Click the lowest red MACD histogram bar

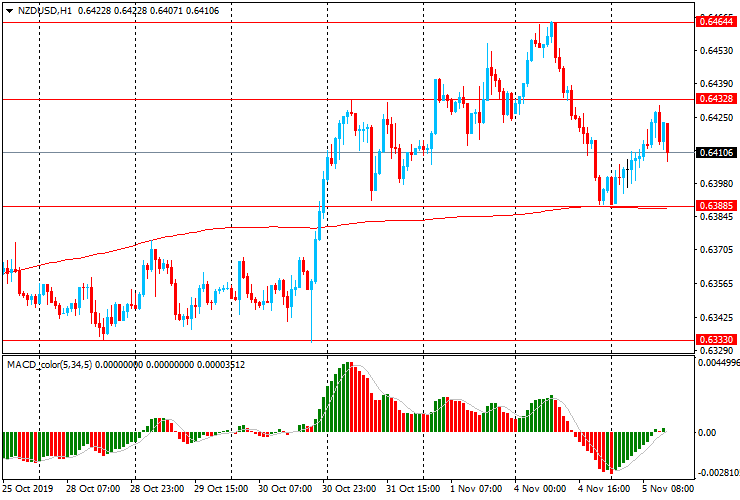607,452
